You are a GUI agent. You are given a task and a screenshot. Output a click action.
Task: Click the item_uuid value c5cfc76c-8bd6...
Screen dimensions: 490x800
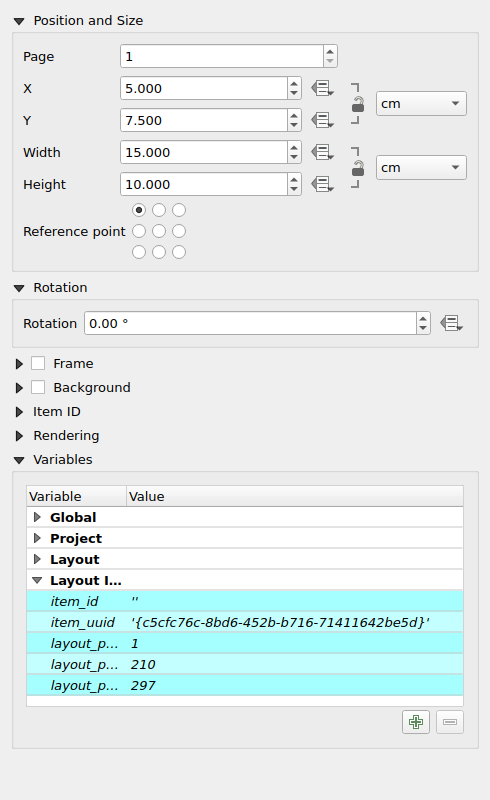tap(280, 622)
